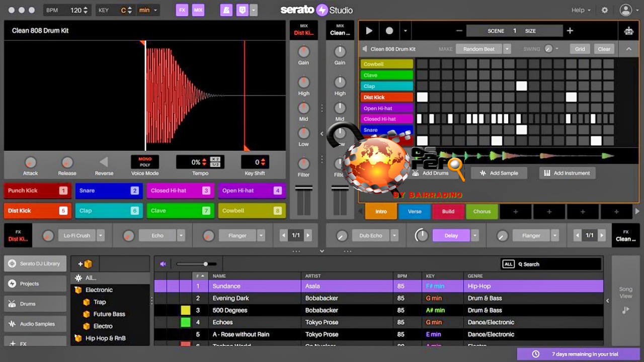Toggle Dist Kick first step in sequencer

point(422,97)
